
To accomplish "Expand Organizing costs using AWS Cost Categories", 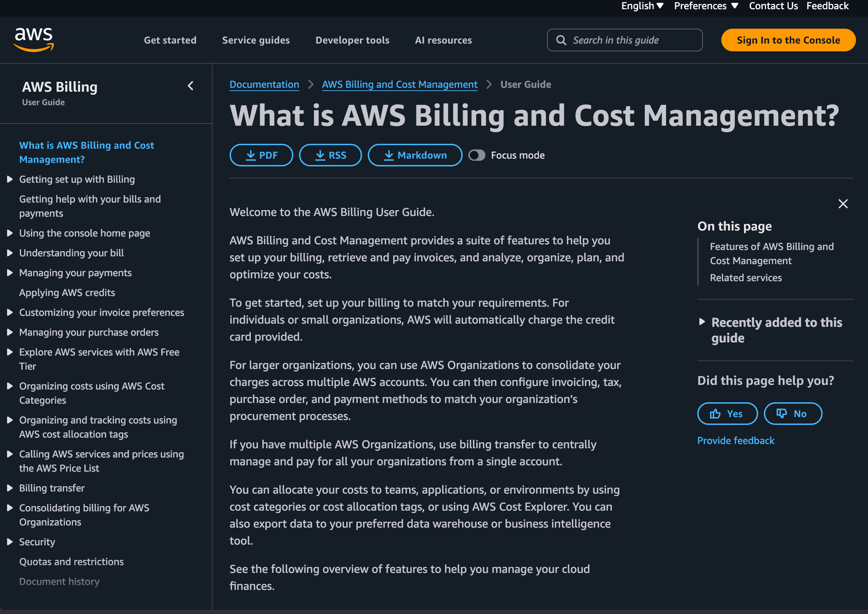I will (x=10, y=386).
